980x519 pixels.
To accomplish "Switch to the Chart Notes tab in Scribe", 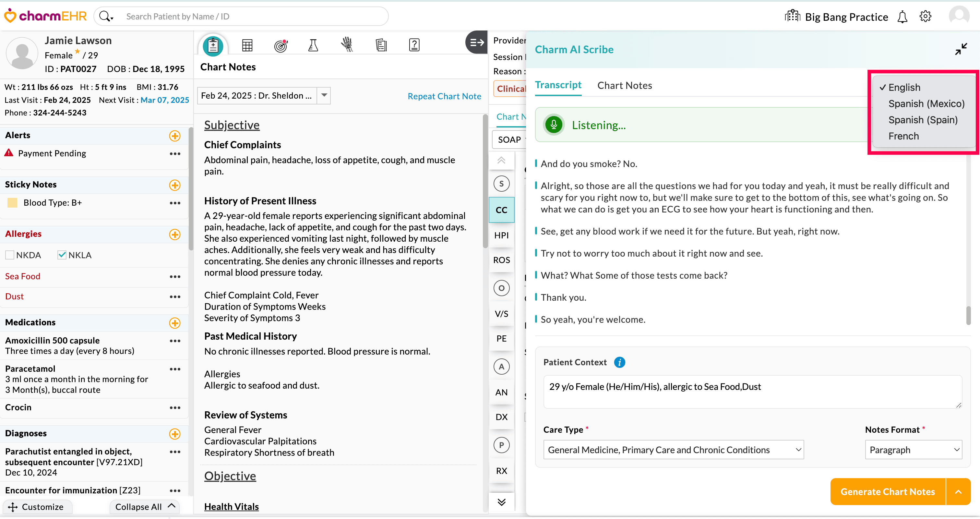I will (x=624, y=86).
